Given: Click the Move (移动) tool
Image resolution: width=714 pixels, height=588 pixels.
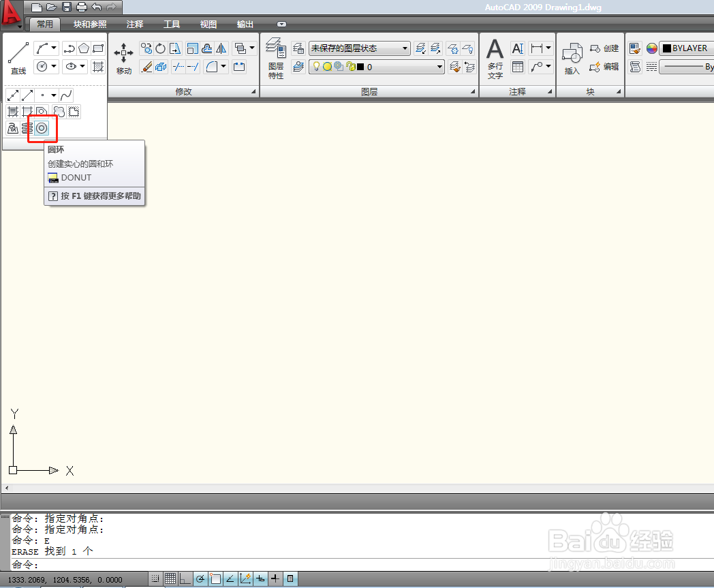Looking at the screenshot, I should coord(123,59).
